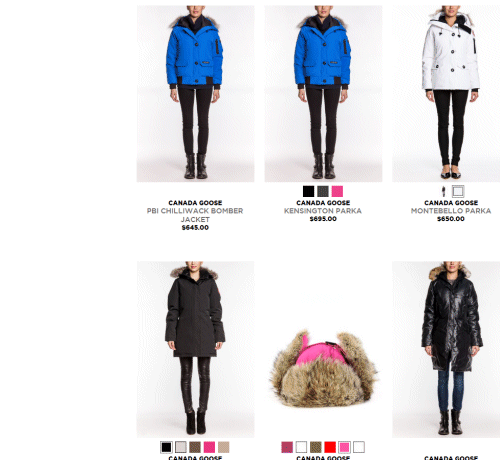
Task: Open the Montebello Parka product link
Action: pos(451,211)
